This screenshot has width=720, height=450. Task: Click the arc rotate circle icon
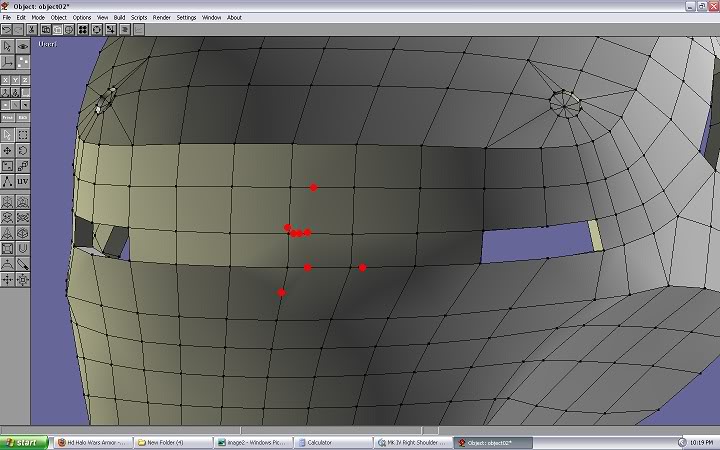[x=97, y=30]
